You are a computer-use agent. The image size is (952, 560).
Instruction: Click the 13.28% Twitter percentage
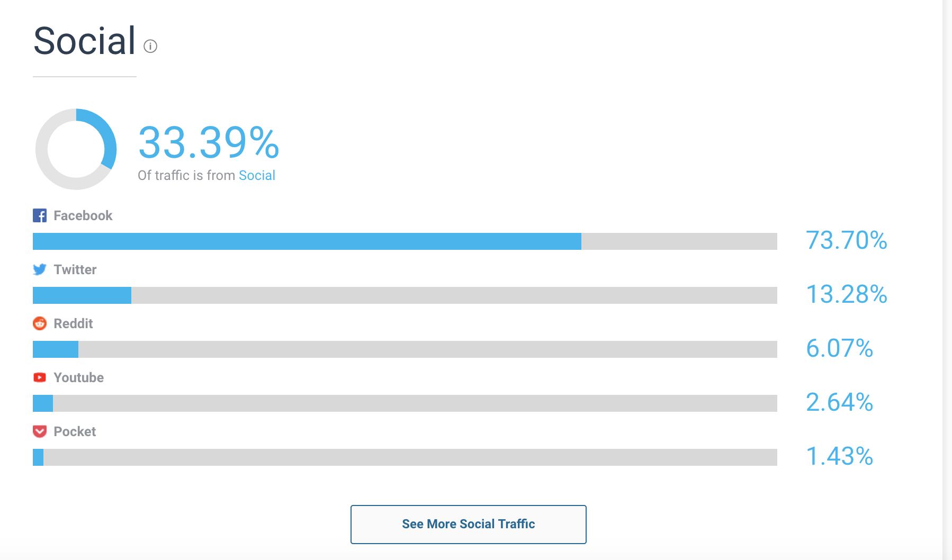click(x=846, y=294)
